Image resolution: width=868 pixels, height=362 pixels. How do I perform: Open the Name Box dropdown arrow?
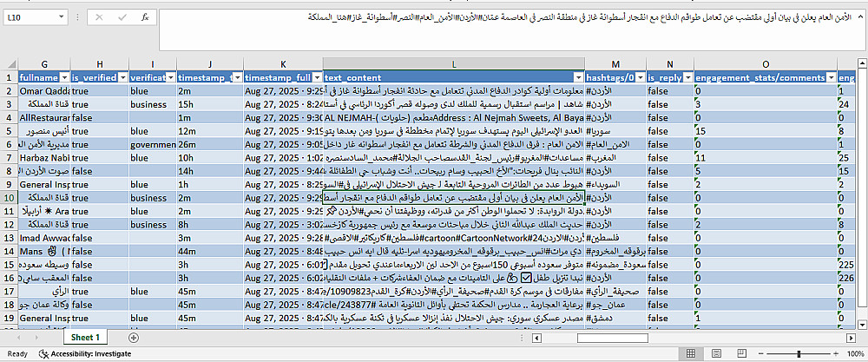(x=61, y=17)
